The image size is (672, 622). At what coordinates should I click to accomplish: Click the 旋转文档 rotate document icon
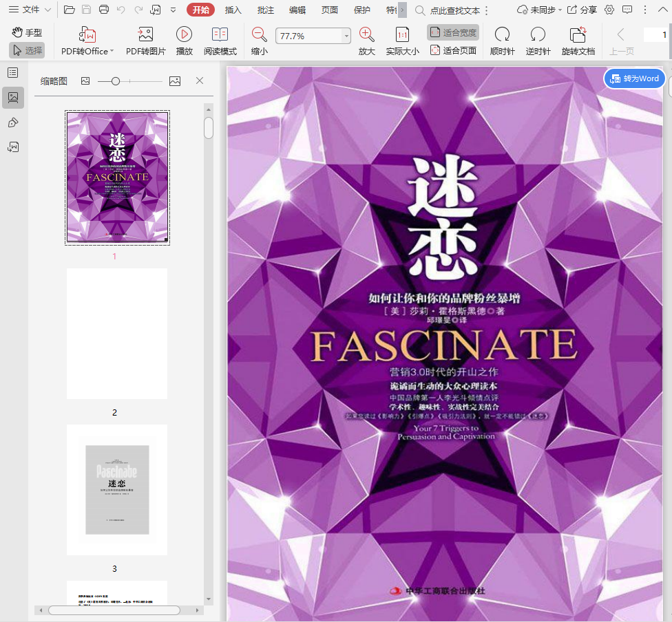(x=578, y=35)
